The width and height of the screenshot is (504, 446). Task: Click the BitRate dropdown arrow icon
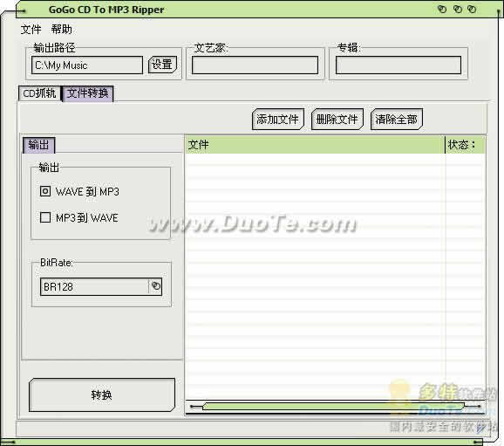click(155, 286)
